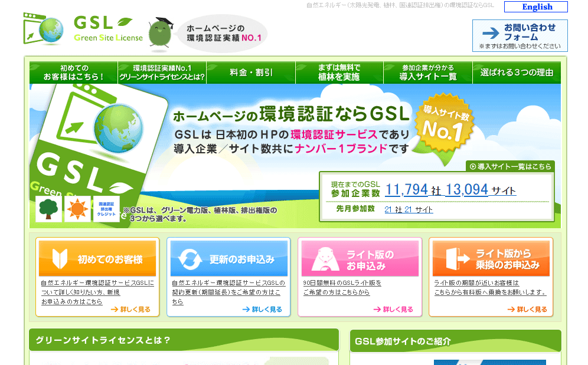
Task: Click 詳しく見る under ライト版のお申込み
Action: point(393,309)
